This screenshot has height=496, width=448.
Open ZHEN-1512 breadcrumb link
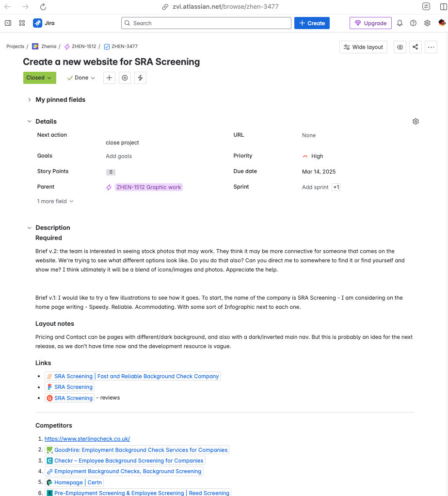pyautogui.click(x=84, y=47)
